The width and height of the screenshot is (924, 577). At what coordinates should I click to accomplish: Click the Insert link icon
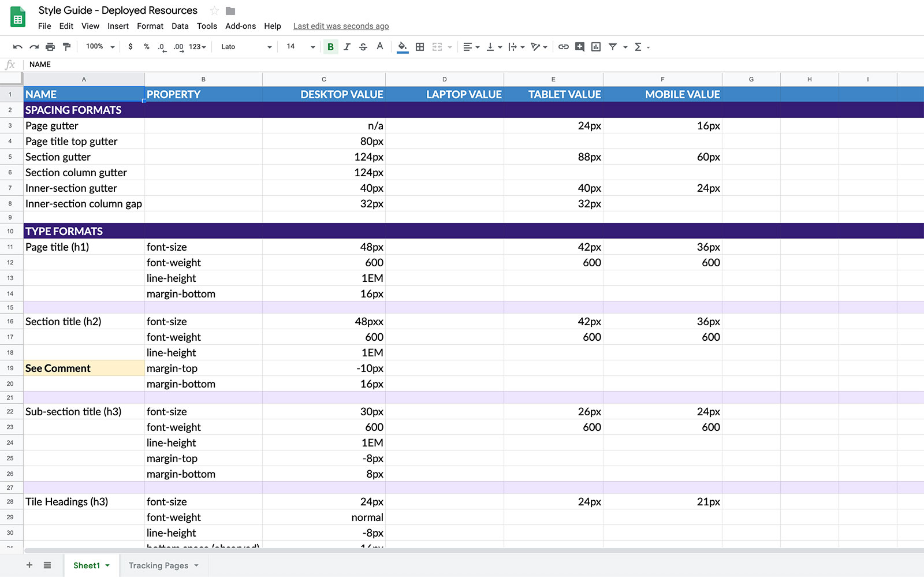tap(563, 47)
